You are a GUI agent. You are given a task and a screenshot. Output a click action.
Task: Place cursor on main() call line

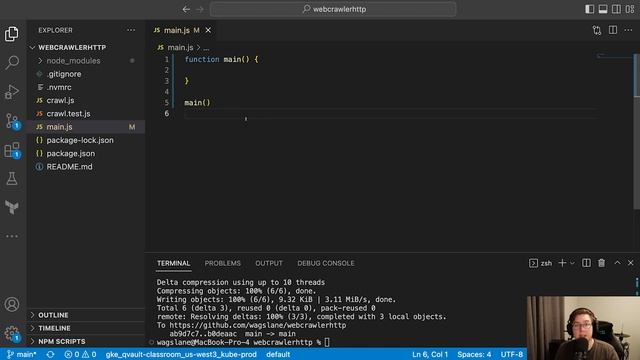(x=197, y=102)
